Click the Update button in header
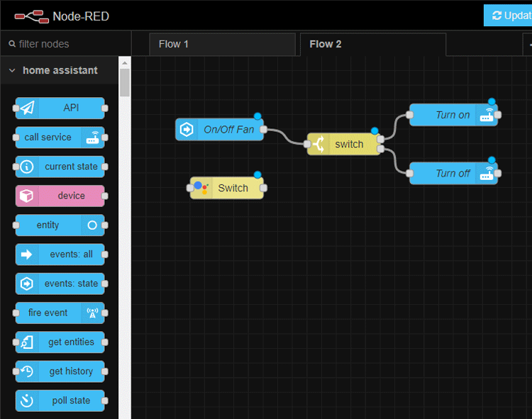This screenshot has width=532, height=419. coord(508,16)
